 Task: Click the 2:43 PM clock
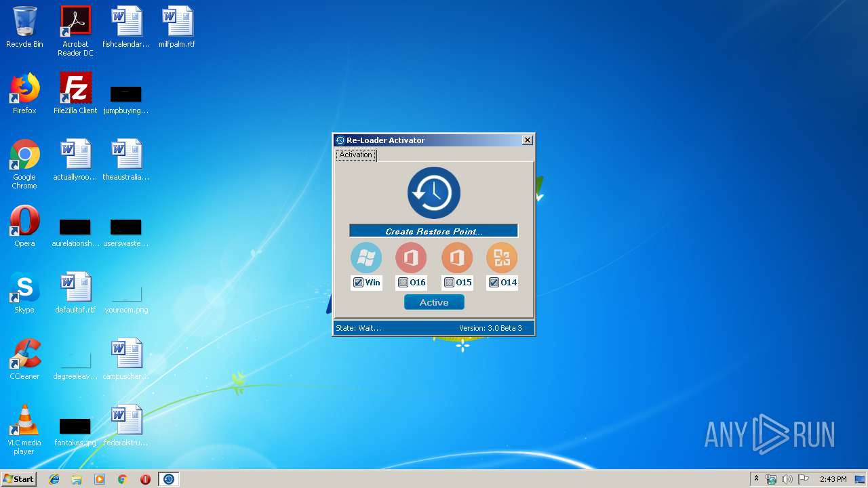833,479
